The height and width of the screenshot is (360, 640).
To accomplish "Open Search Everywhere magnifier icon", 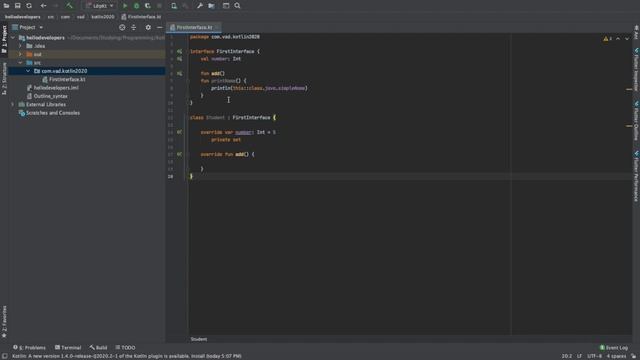I will coord(237,6).
